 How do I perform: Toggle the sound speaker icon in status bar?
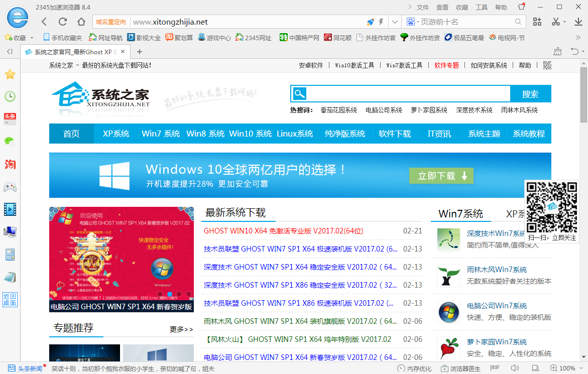[515, 368]
